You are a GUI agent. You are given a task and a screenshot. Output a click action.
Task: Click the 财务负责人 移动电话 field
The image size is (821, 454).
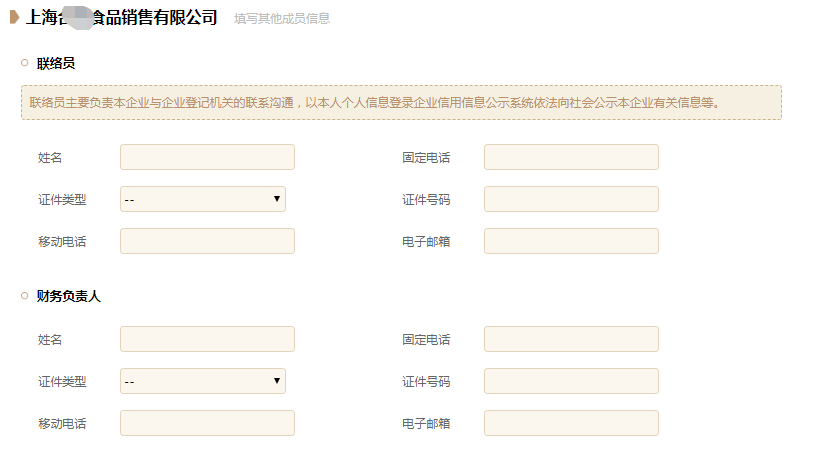pyautogui.click(x=207, y=423)
